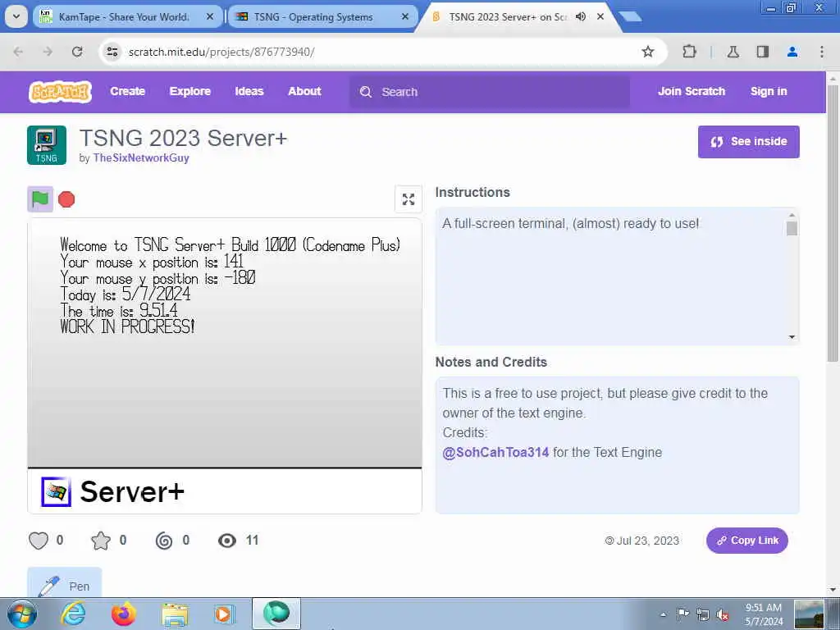
Task: Click the See inside button
Action: pyautogui.click(x=748, y=142)
